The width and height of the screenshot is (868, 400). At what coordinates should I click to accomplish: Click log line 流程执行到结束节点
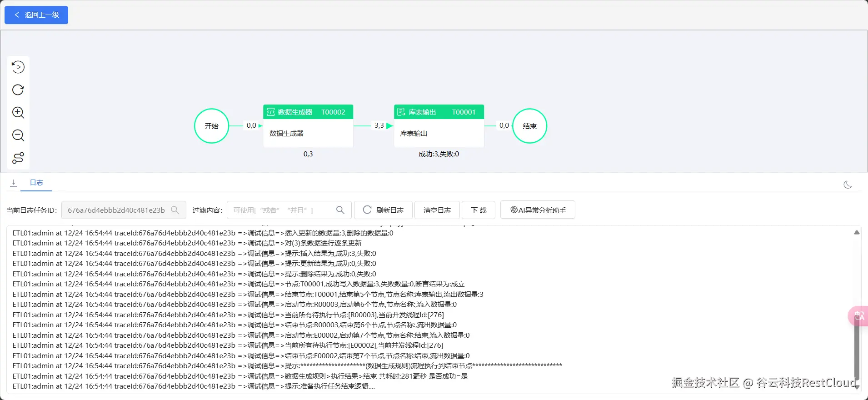pyautogui.click(x=287, y=366)
